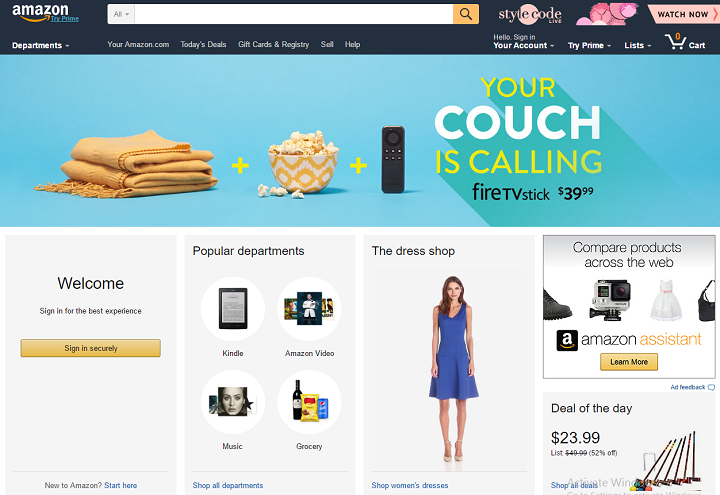This screenshot has height=495, width=720.
Task: Select the Amazon Video department icon
Action: 309,309
